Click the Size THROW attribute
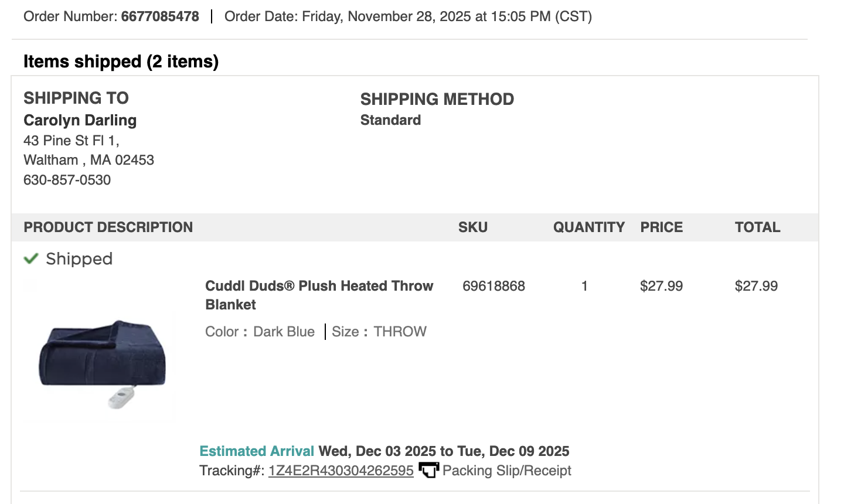 coord(379,332)
